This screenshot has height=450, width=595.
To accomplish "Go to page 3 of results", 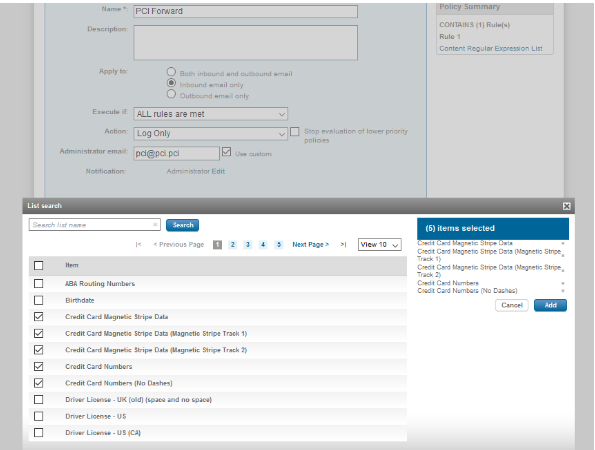I will (x=247, y=245).
